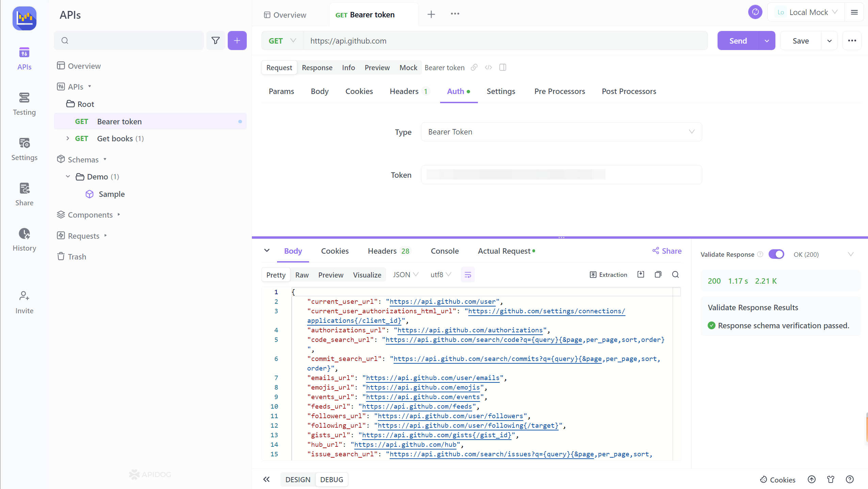Copy the link for the Bearer token request
This screenshot has width=868, height=489.
click(473, 67)
